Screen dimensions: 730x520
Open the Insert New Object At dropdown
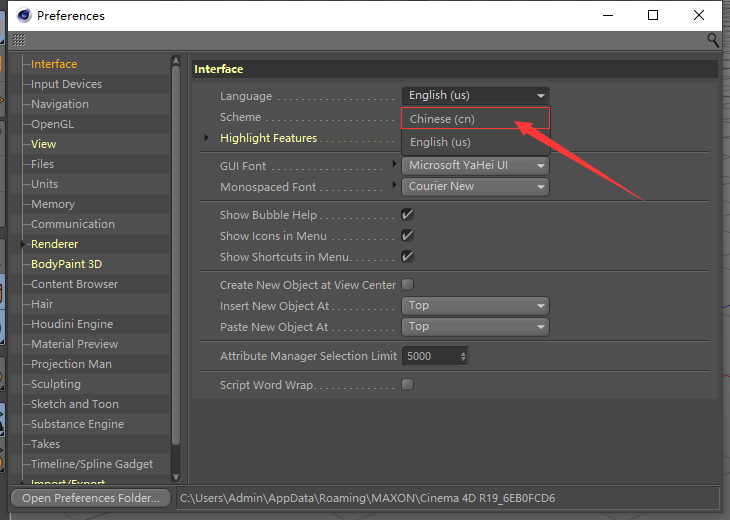tap(475, 305)
